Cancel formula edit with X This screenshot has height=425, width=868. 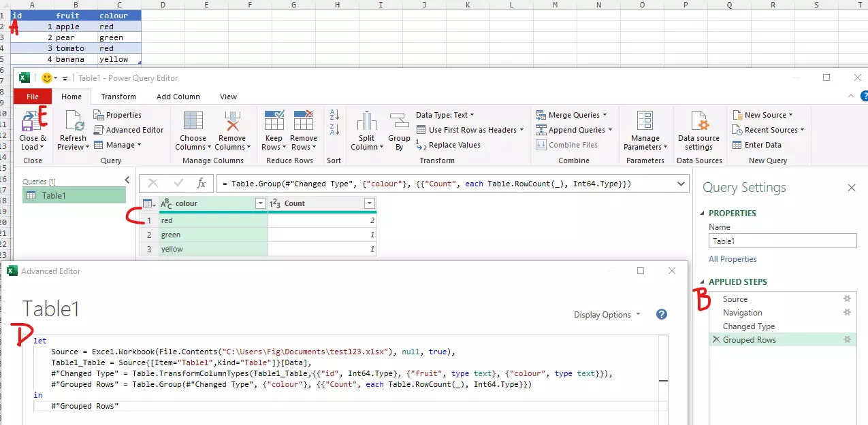[153, 184]
